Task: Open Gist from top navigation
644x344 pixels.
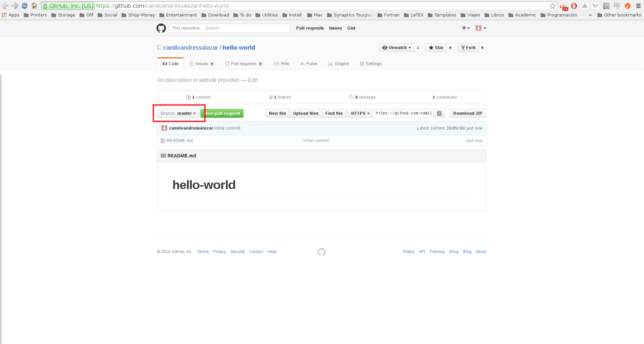Action: [351, 28]
